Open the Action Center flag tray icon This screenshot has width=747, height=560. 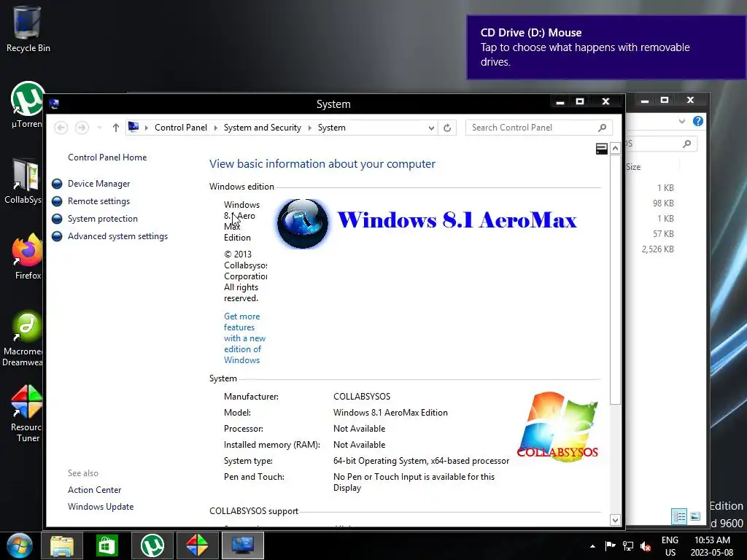click(x=610, y=545)
